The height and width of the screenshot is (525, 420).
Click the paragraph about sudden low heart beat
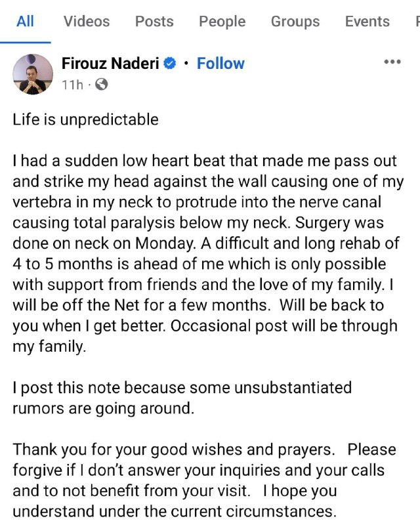207,253
